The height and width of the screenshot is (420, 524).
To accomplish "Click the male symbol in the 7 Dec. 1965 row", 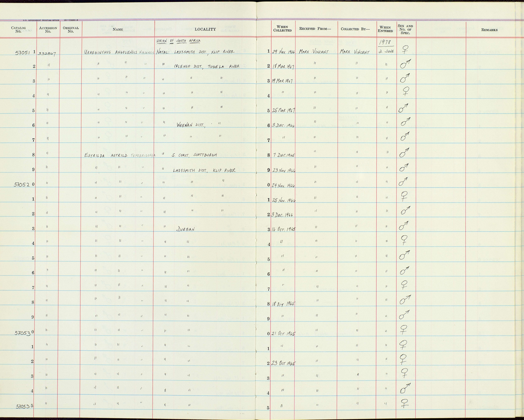I will [x=404, y=152].
